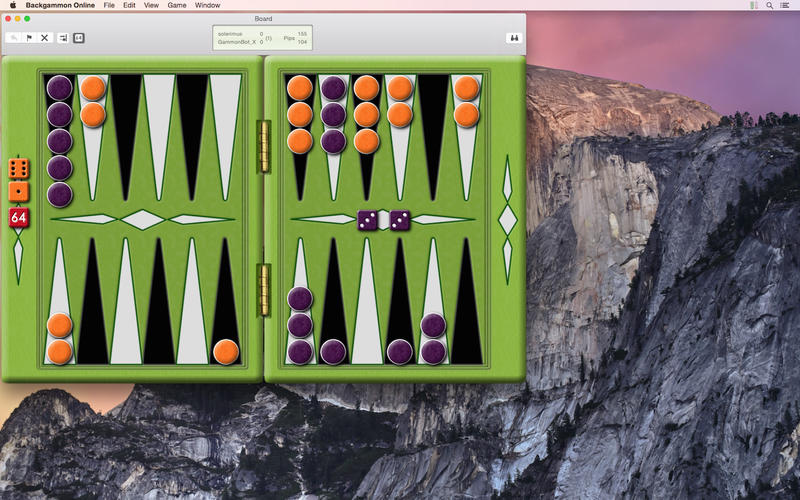Click the score and pips info panel
800x500 pixels.
pyautogui.click(x=262, y=38)
